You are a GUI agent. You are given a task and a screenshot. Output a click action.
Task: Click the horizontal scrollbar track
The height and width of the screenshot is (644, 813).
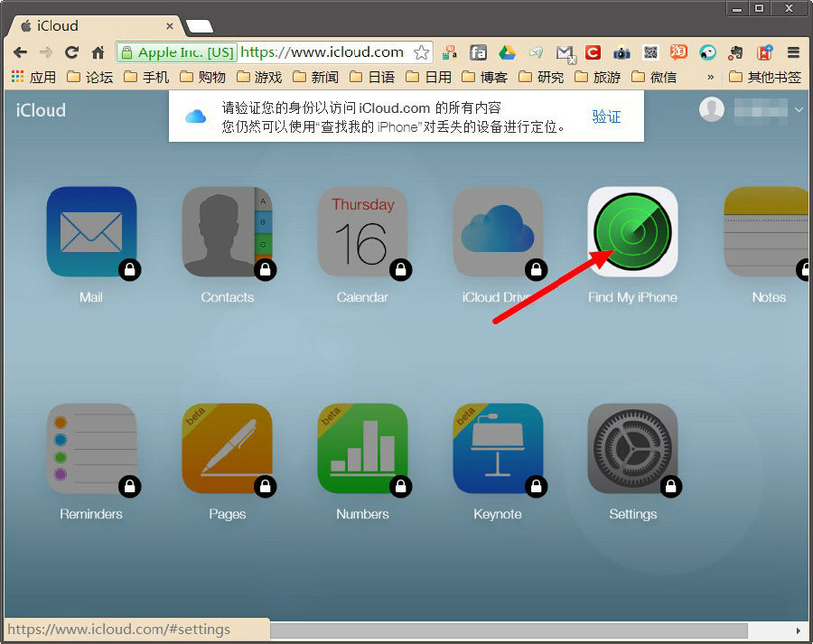(x=508, y=630)
